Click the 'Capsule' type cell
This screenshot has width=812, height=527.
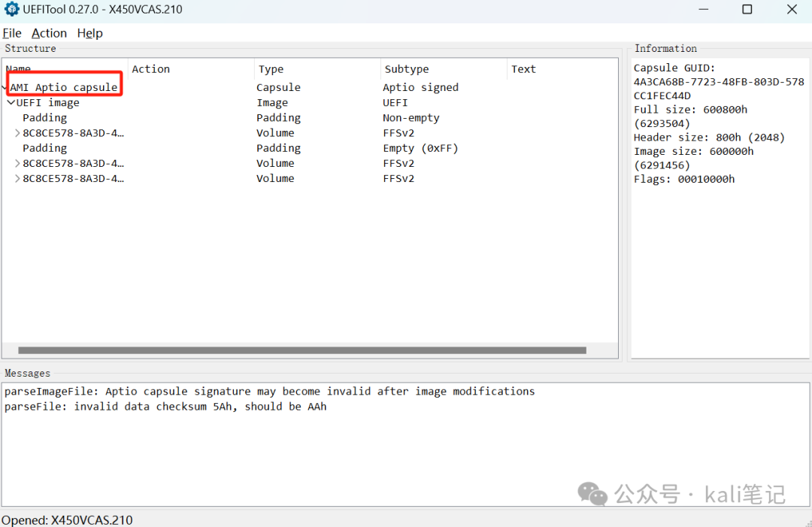(279, 87)
